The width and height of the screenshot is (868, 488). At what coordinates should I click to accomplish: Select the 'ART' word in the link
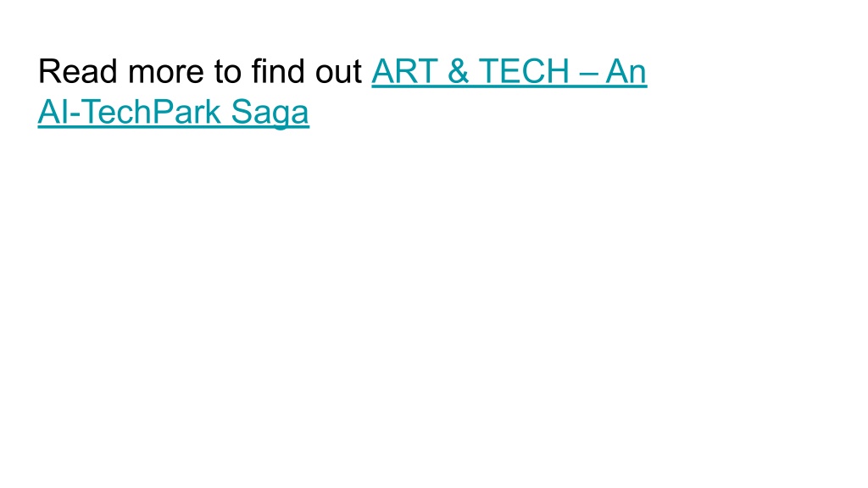pyautogui.click(x=404, y=71)
